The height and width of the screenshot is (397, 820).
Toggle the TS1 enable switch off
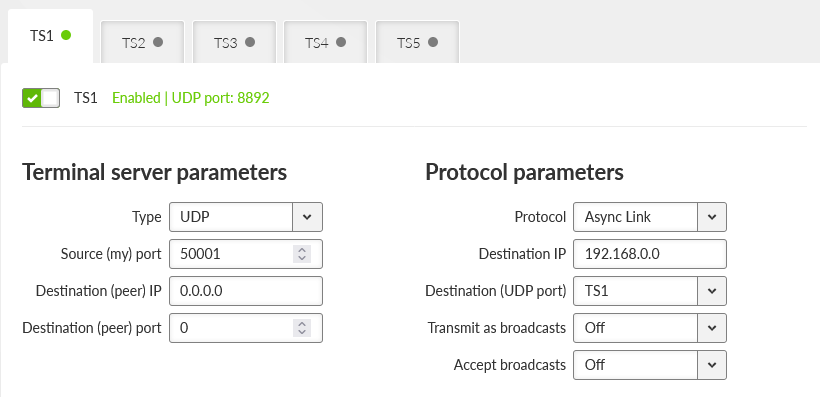click(x=41, y=98)
